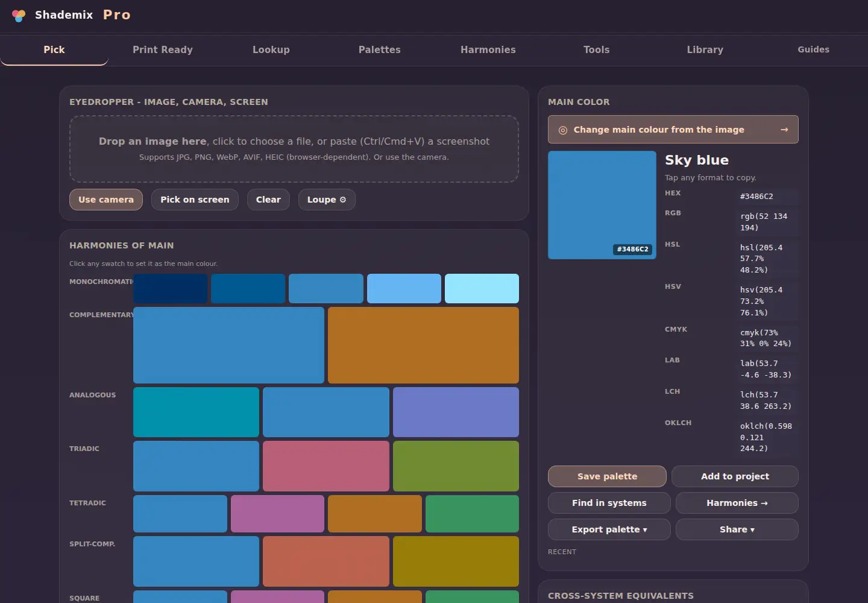Viewport: 868px width, 603px height.
Task: Copy the LCH value lch(53.7 38.6 263.2)
Action: click(767, 400)
